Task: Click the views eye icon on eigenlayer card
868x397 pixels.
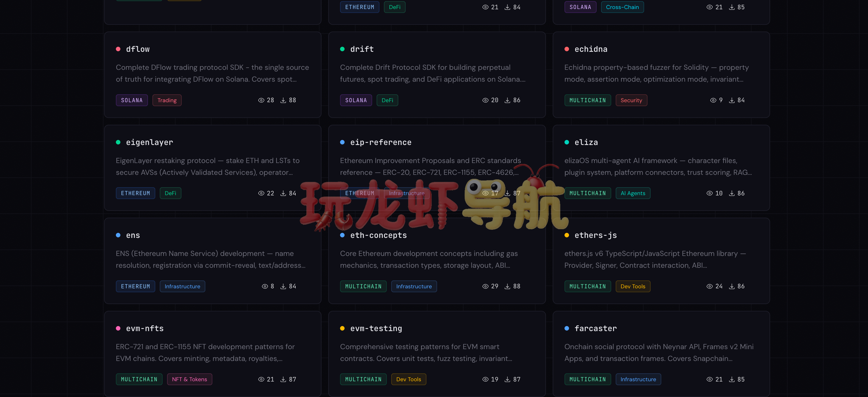Action: [261, 193]
